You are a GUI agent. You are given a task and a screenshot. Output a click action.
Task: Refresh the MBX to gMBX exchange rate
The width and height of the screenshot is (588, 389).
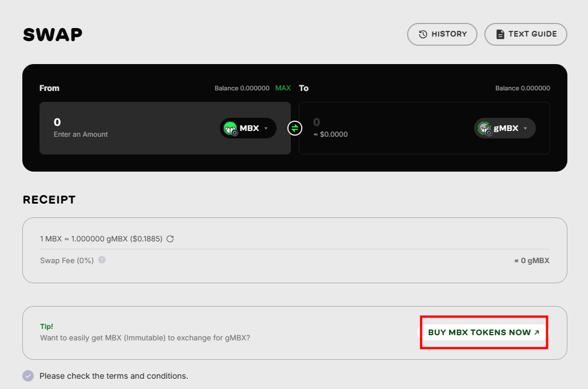click(x=170, y=239)
